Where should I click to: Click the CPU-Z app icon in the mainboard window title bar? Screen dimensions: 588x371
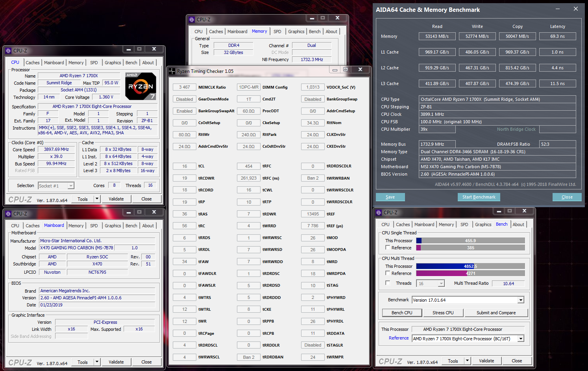click(x=8, y=214)
